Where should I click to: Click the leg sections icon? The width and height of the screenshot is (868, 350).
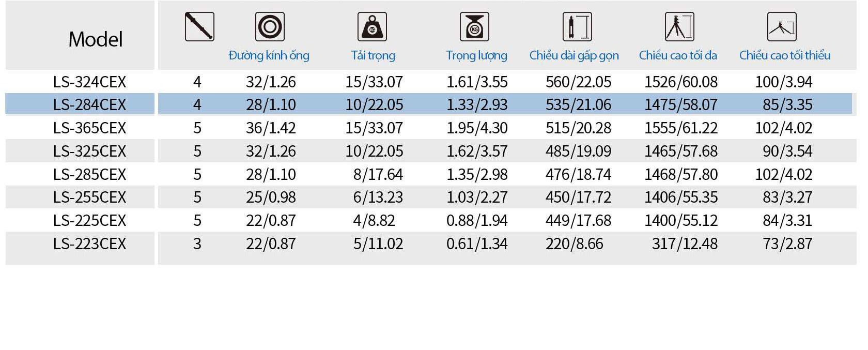coord(199,27)
